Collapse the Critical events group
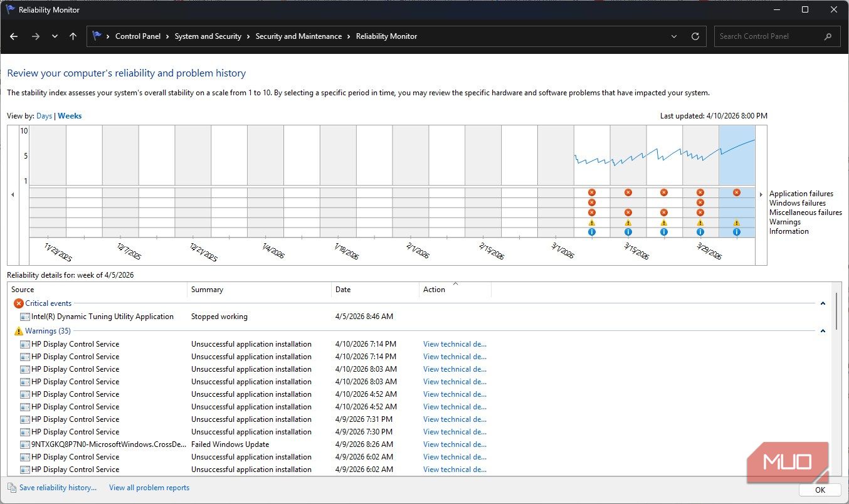 (823, 303)
